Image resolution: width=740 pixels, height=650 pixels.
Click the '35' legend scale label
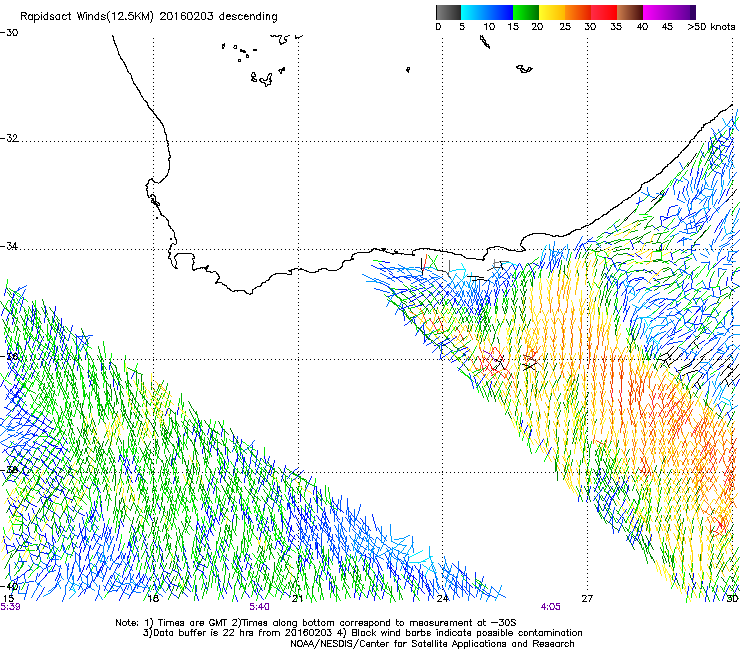[x=616, y=27]
